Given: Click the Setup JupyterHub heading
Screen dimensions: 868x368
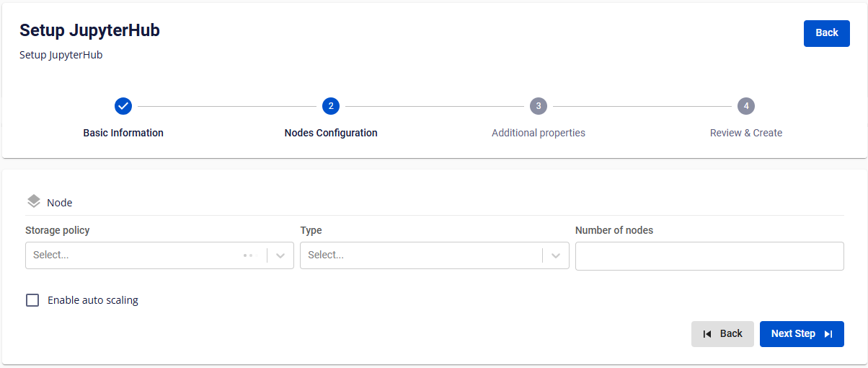Looking at the screenshot, I should (89, 30).
